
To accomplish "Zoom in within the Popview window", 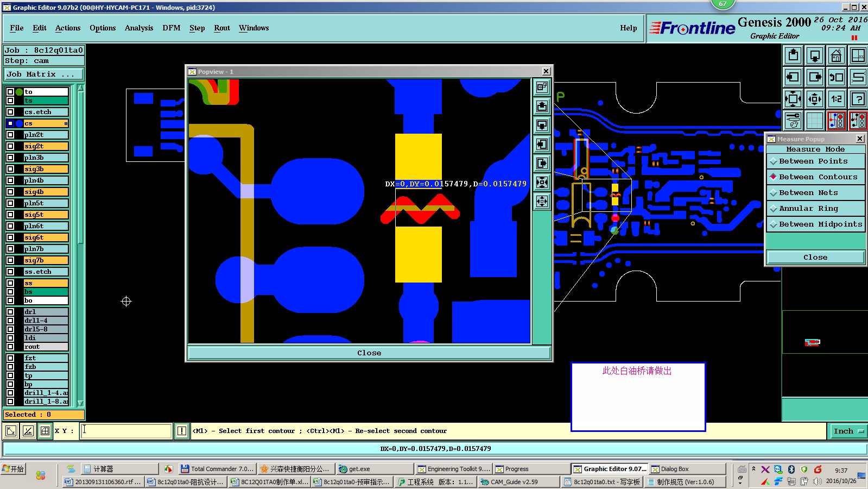I will click(542, 182).
